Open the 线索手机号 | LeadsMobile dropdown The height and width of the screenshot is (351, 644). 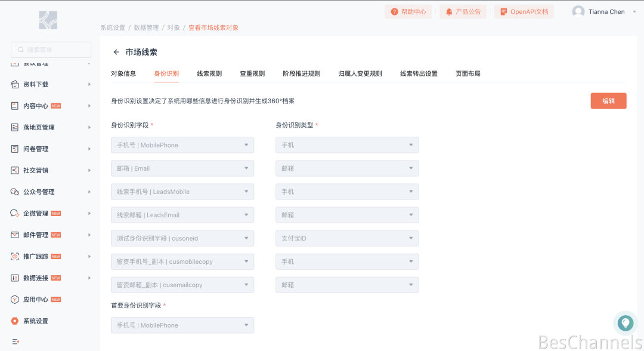[182, 192]
